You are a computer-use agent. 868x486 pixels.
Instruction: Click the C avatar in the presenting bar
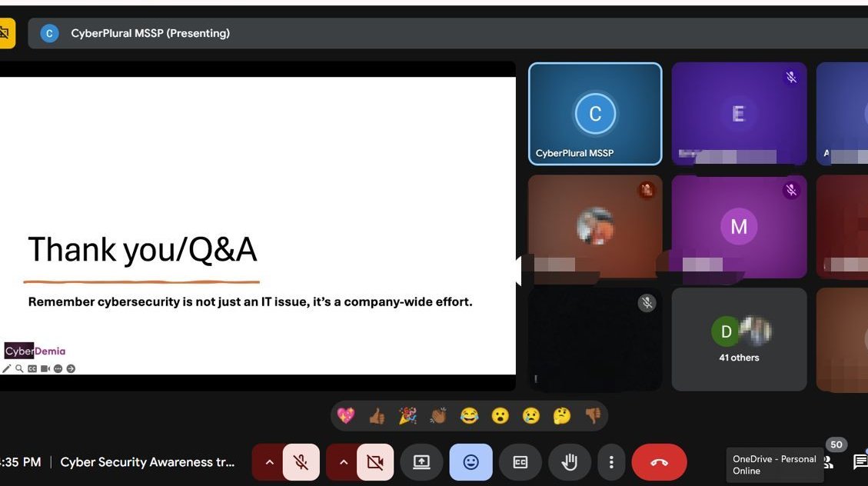coord(49,33)
